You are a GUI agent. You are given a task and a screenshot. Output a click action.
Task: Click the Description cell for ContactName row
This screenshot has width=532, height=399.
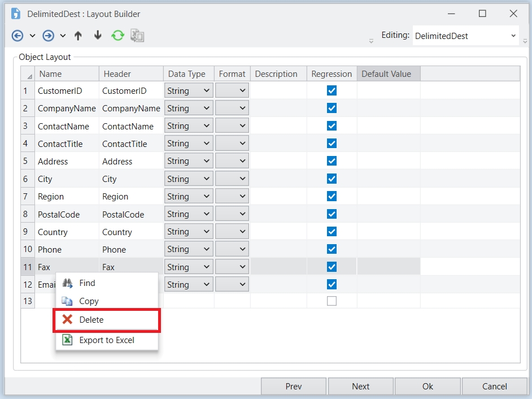278,126
